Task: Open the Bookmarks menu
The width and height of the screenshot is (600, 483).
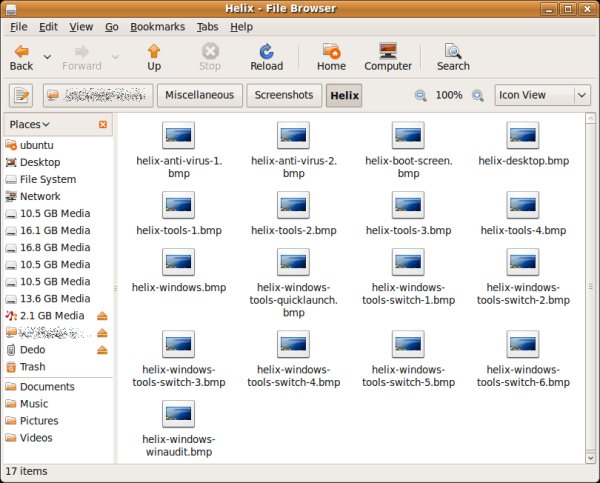Action: pyautogui.click(x=158, y=27)
